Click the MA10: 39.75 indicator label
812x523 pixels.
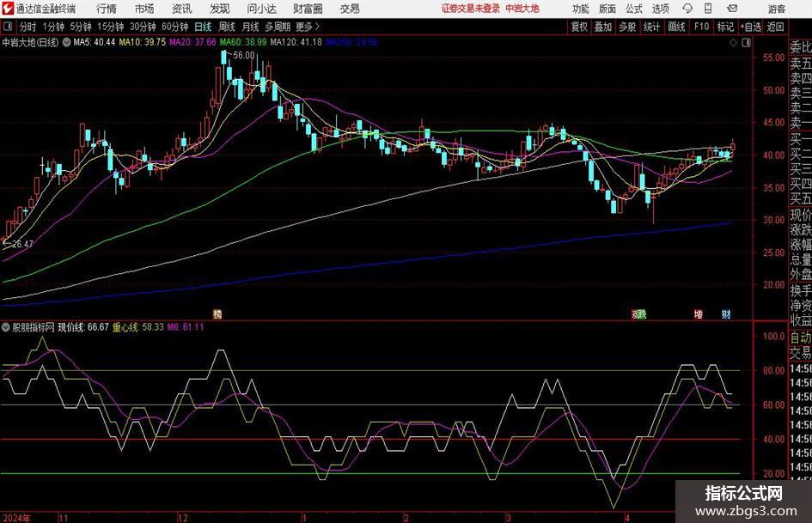143,42
